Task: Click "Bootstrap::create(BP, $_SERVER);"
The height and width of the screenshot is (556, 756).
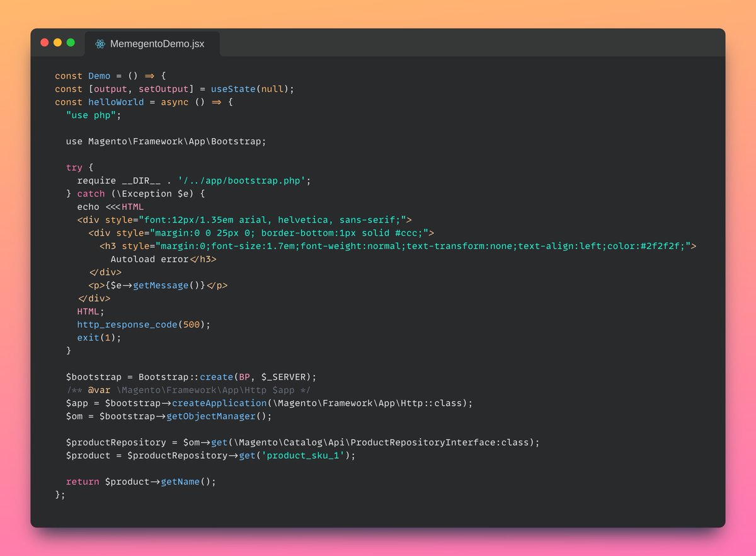Action: (227, 377)
